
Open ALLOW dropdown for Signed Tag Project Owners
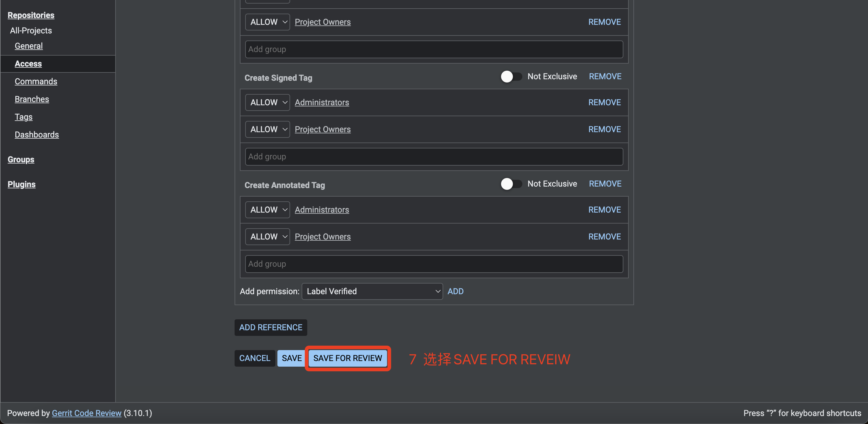267,129
